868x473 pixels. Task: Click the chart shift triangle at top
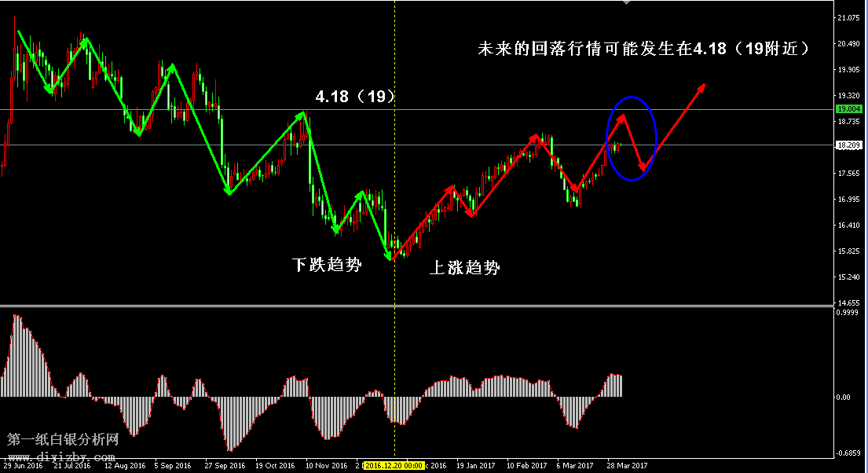[625, 3]
